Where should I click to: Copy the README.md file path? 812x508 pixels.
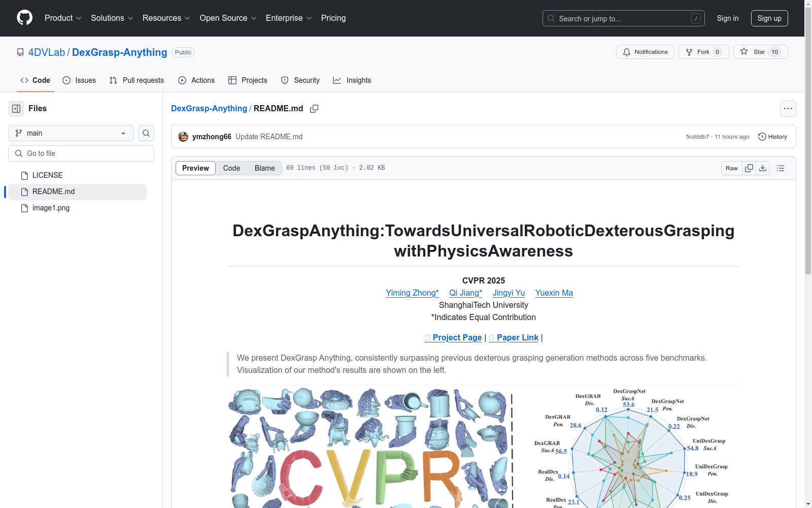(x=314, y=109)
